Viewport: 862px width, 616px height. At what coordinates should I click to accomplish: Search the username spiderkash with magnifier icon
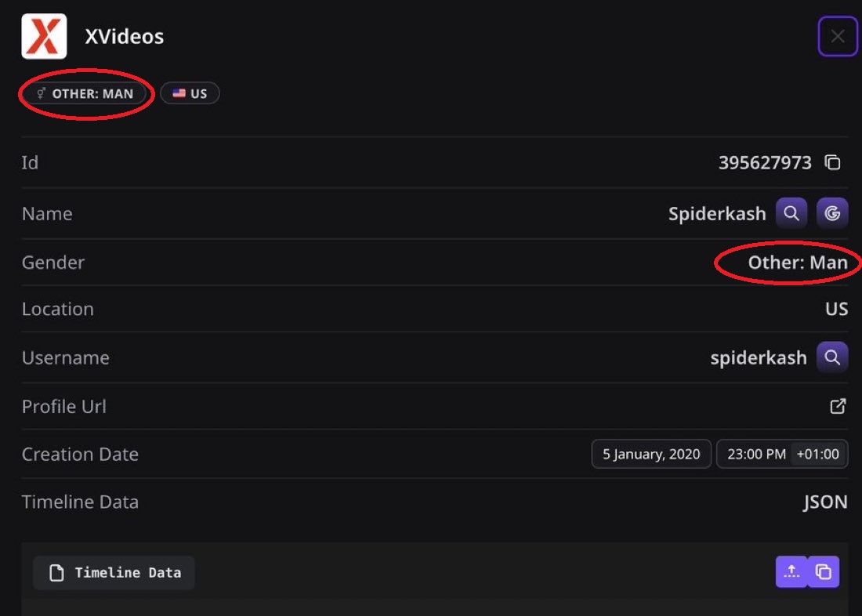(x=832, y=357)
